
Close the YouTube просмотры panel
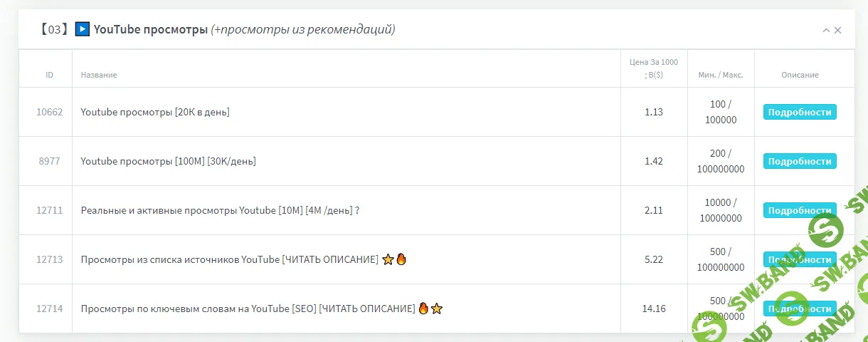tap(838, 30)
